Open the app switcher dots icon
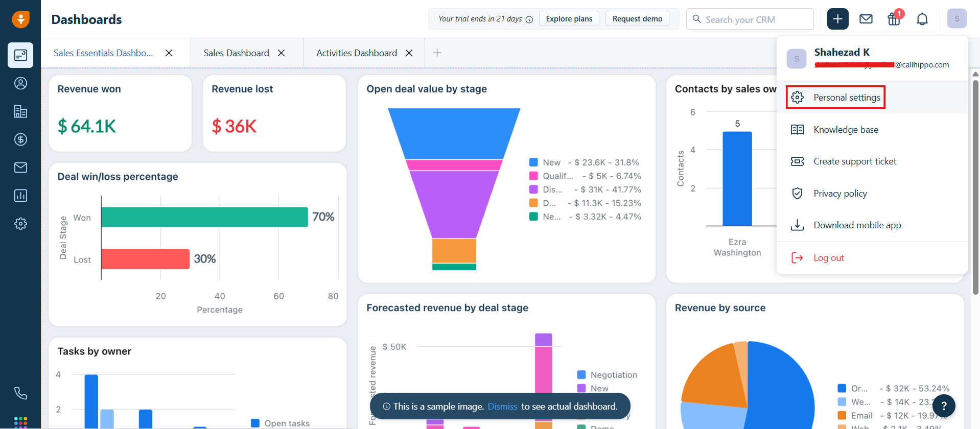 click(20, 422)
